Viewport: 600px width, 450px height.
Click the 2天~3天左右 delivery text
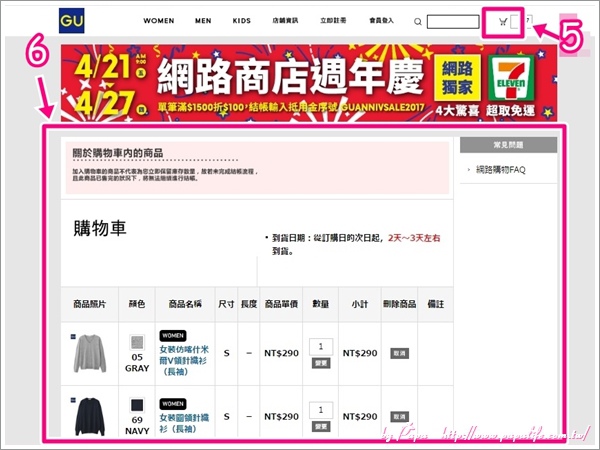click(x=414, y=238)
